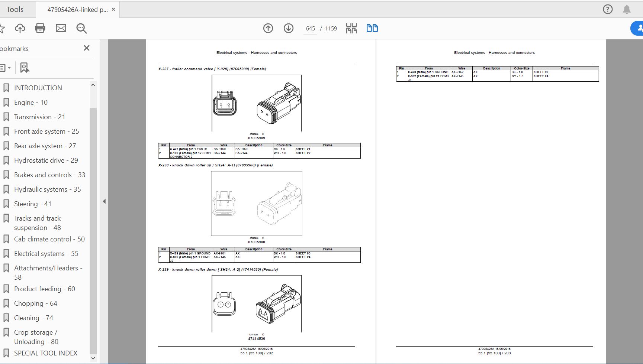Open the Hydraulic systems - 35 bookmark

point(47,189)
